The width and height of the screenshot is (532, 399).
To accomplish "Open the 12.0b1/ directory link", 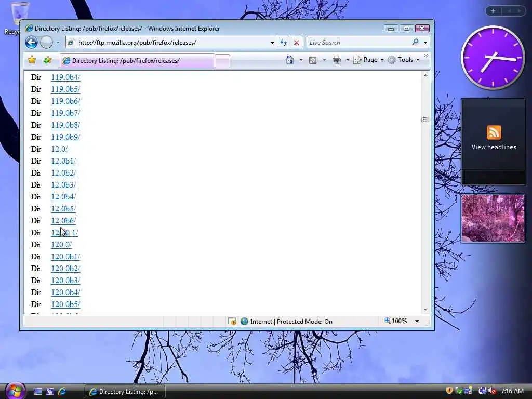I will point(63,161).
